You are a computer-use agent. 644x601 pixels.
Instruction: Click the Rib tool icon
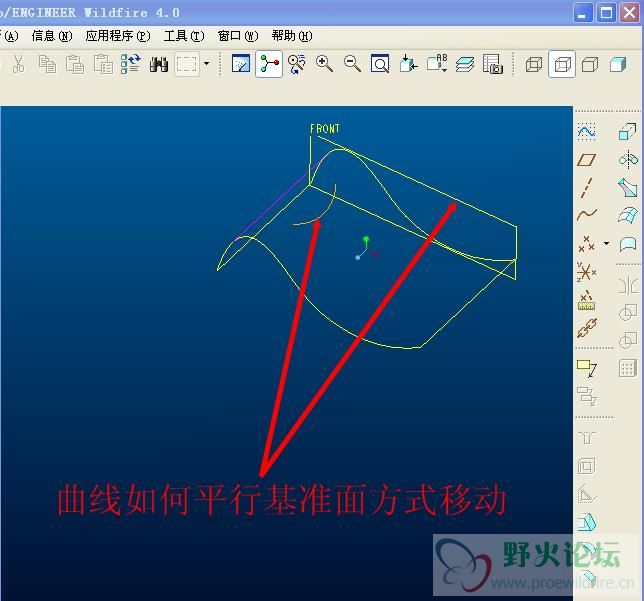tap(586, 494)
